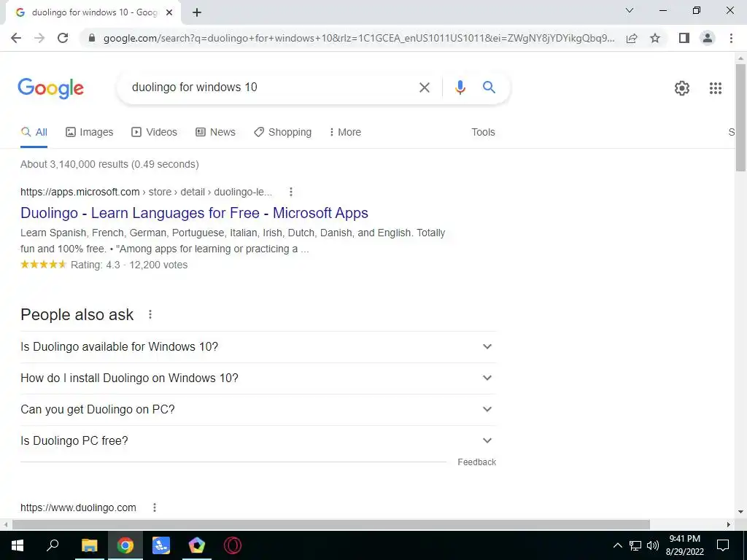Select the All results tab
The width and height of the screenshot is (747, 560).
[34, 132]
